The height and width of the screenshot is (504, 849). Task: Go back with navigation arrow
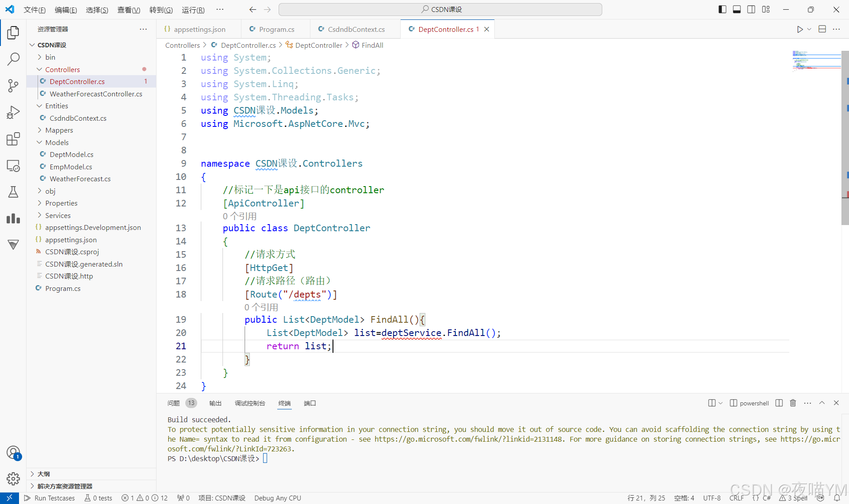click(252, 9)
